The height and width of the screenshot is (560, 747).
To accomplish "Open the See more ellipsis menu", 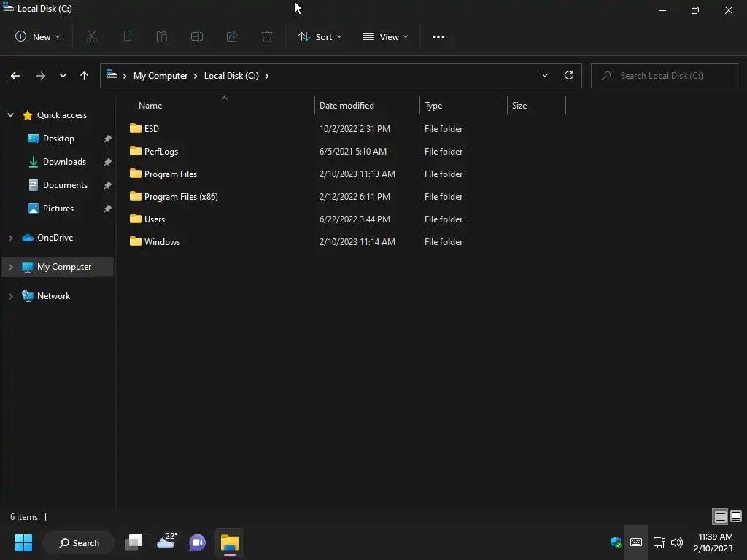I will pos(438,36).
